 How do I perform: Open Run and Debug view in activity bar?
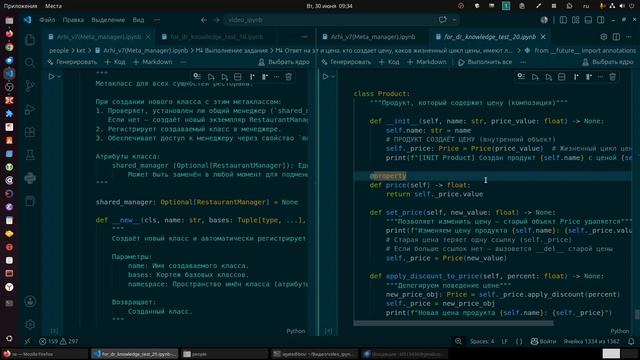[30, 109]
